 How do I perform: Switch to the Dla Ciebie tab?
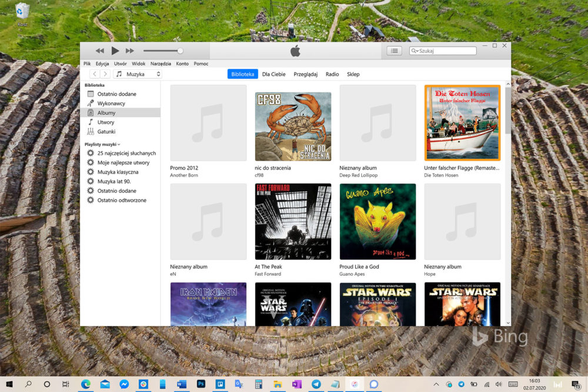pos(274,74)
